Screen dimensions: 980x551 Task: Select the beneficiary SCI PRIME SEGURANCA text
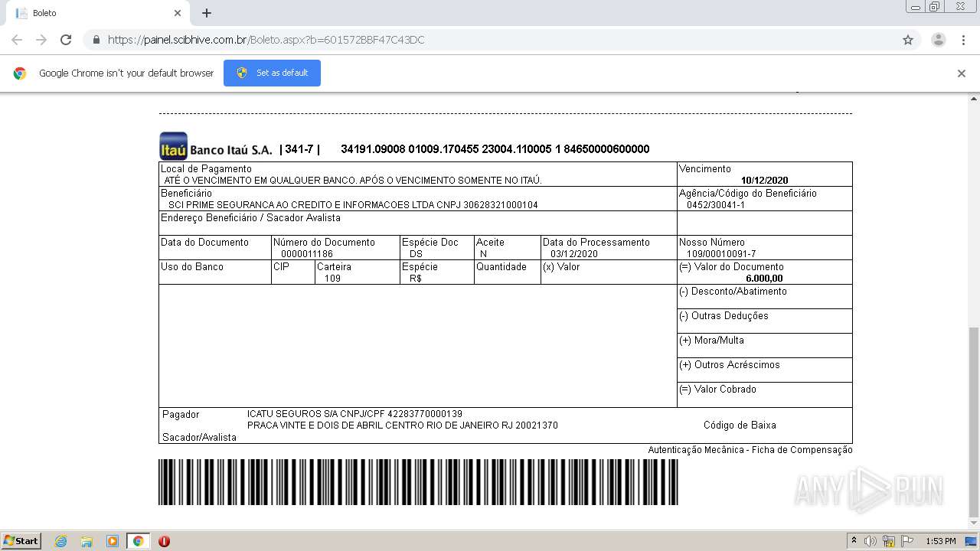[353, 205]
